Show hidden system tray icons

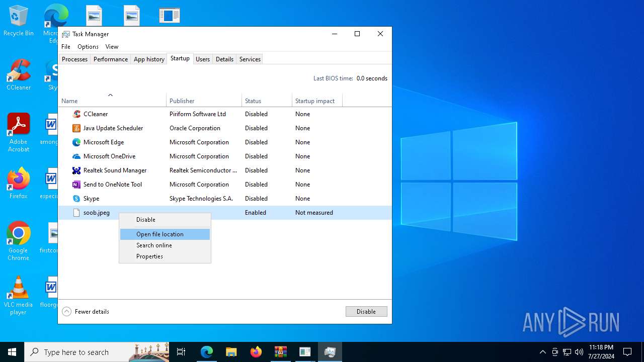point(542,352)
